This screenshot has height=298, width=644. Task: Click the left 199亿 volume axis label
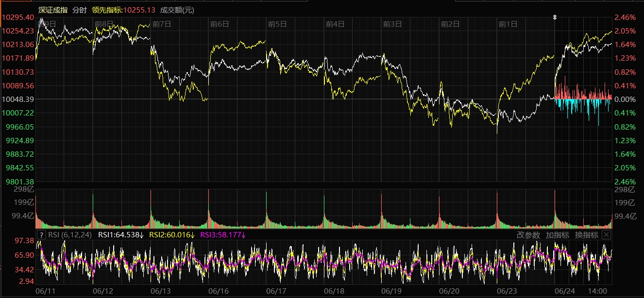(25, 202)
